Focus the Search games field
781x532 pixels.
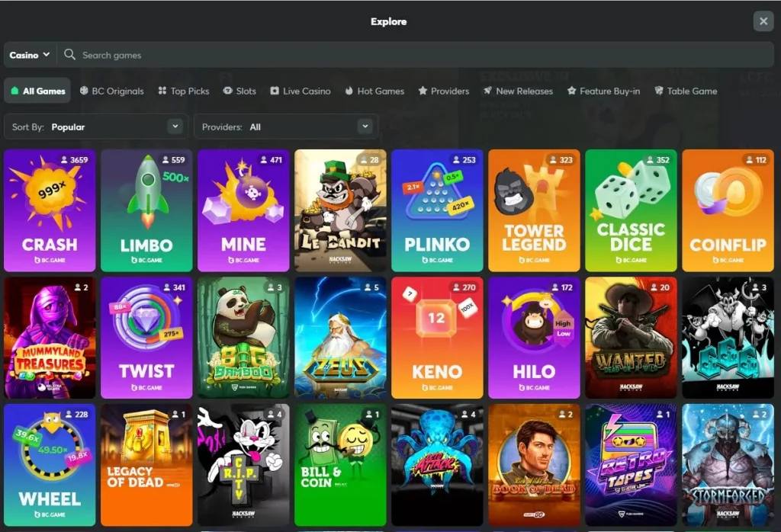tap(416, 55)
